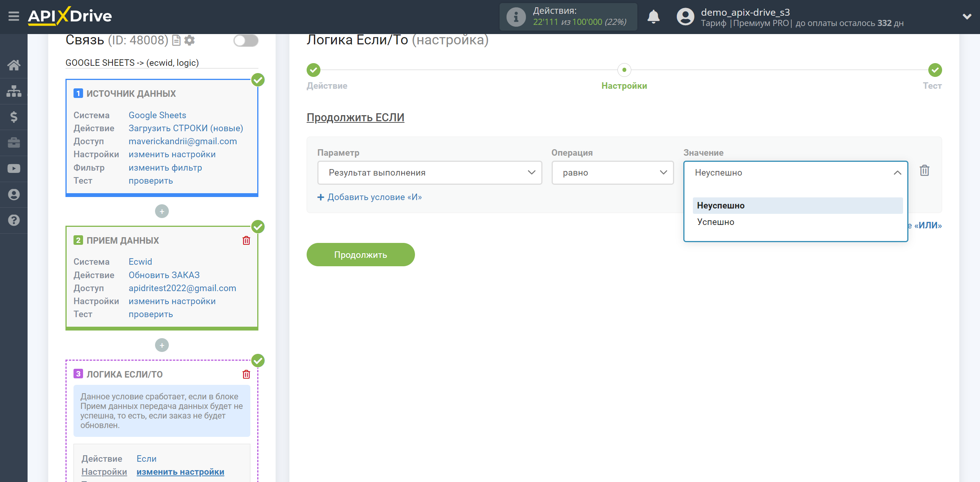
Task: Open the actions info icon
Action: 516,17
